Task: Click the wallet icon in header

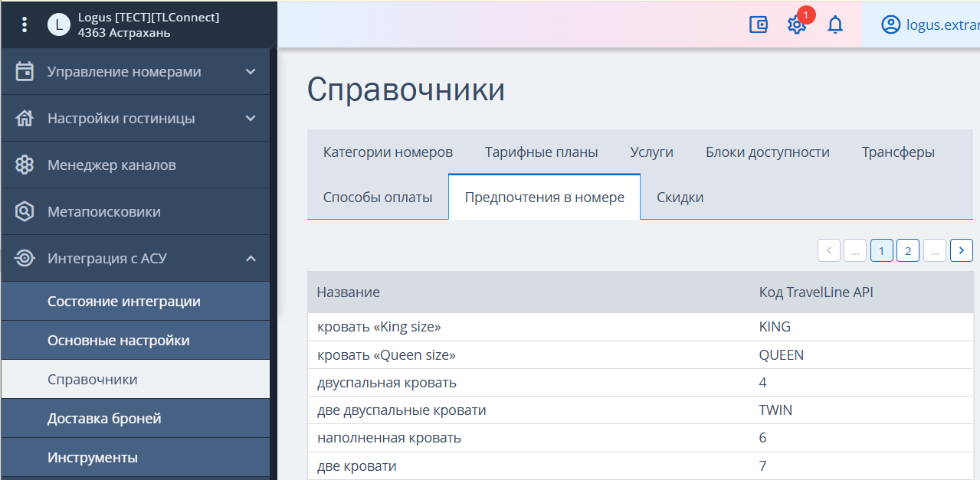Action: click(x=758, y=24)
